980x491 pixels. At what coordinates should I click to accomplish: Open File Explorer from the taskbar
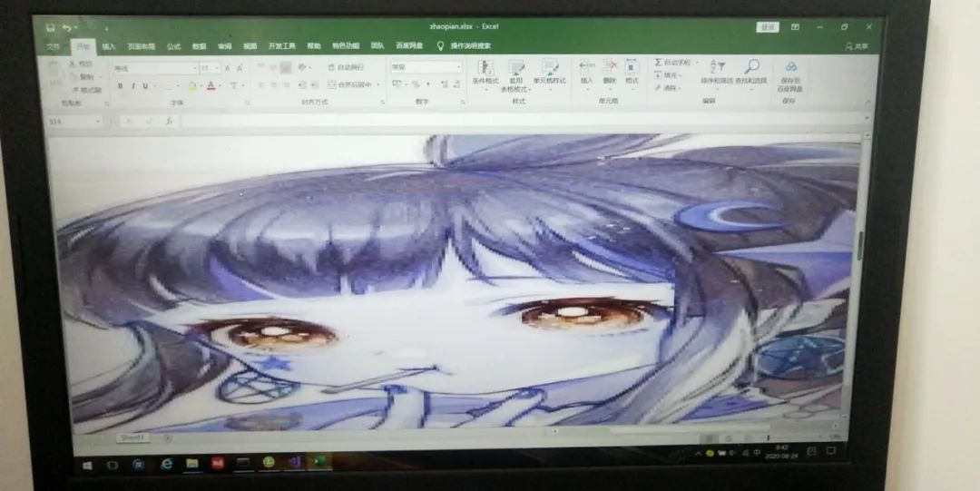click(x=191, y=463)
